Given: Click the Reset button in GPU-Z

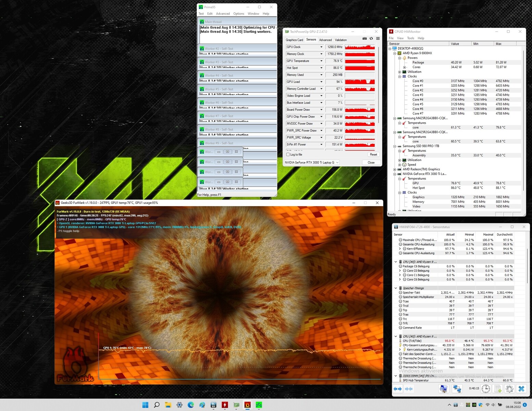Looking at the screenshot, I should pos(373,154).
